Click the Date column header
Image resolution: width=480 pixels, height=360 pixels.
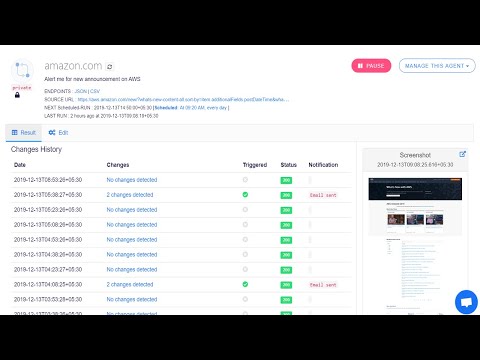coord(20,165)
